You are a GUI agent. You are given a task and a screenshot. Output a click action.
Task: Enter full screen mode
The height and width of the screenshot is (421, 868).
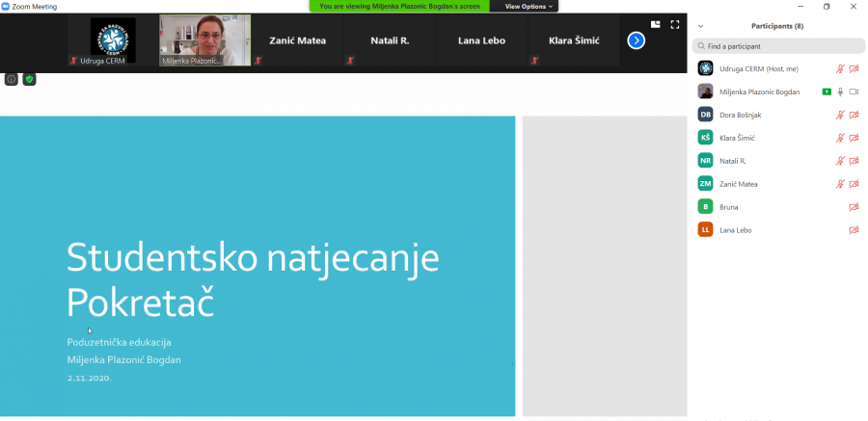pos(674,25)
